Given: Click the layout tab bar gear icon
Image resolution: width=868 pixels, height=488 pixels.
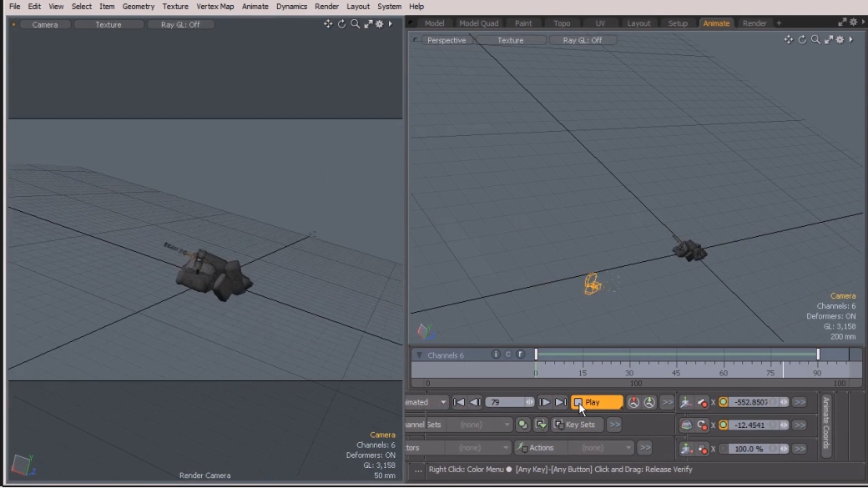Looking at the screenshot, I should (853, 23).
